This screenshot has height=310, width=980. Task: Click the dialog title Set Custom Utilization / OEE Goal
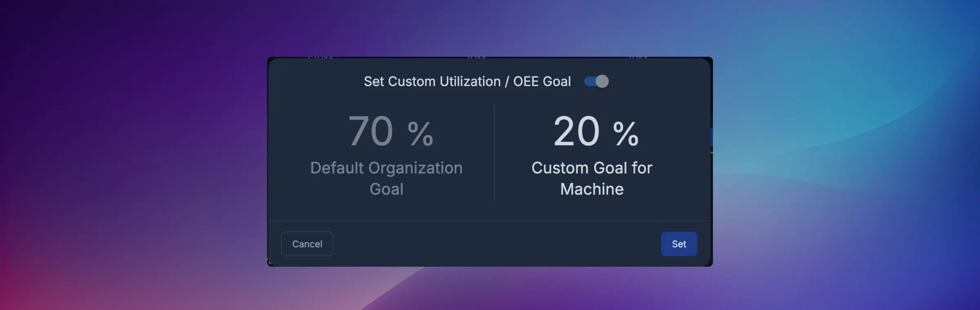pos(467,81)
